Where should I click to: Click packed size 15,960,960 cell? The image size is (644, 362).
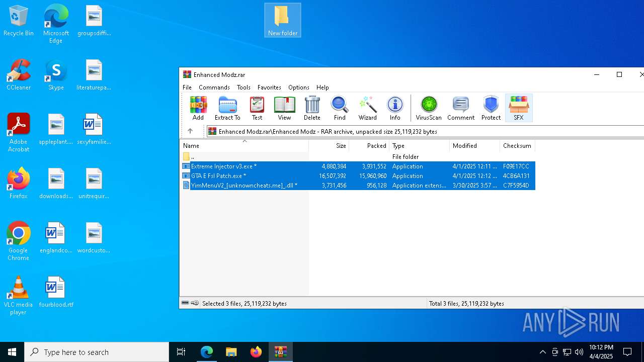pyautogui.click(x=373, y=175)
